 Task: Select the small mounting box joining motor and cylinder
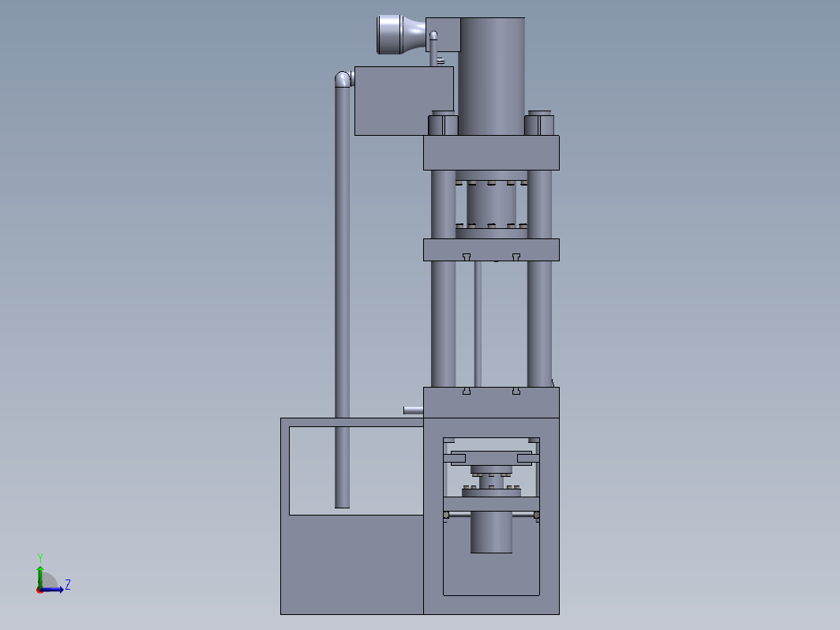pos(443,35)
